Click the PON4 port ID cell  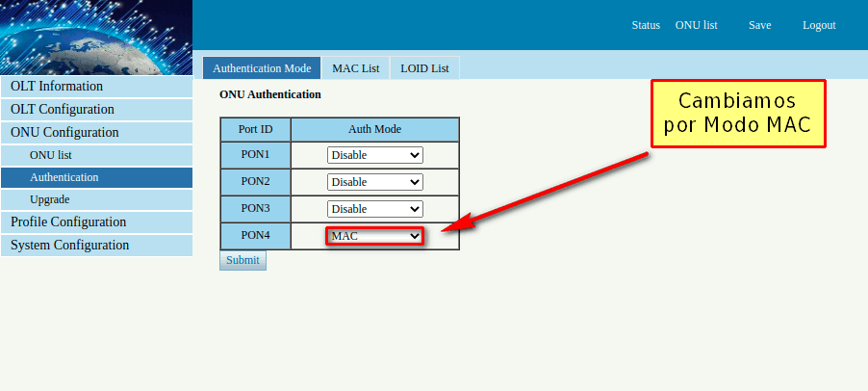pyautogui.click(x=255, y=236)
